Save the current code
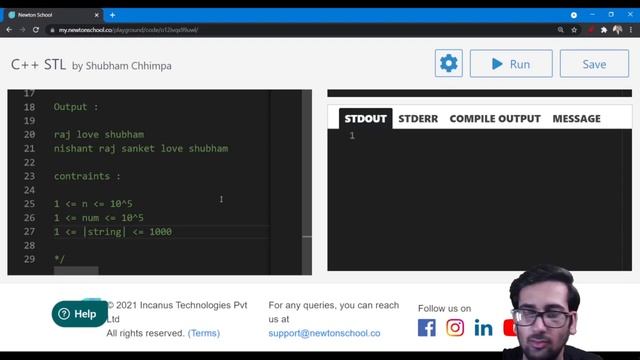 (594, 64)
